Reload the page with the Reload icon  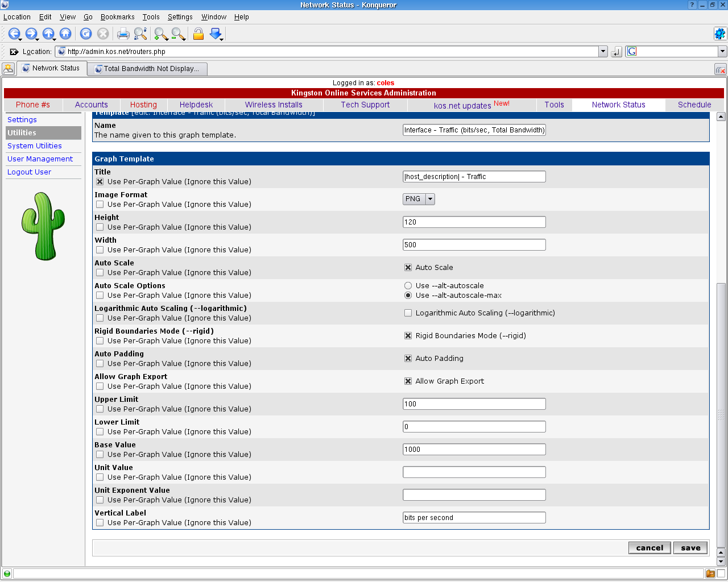pos(86,34)
